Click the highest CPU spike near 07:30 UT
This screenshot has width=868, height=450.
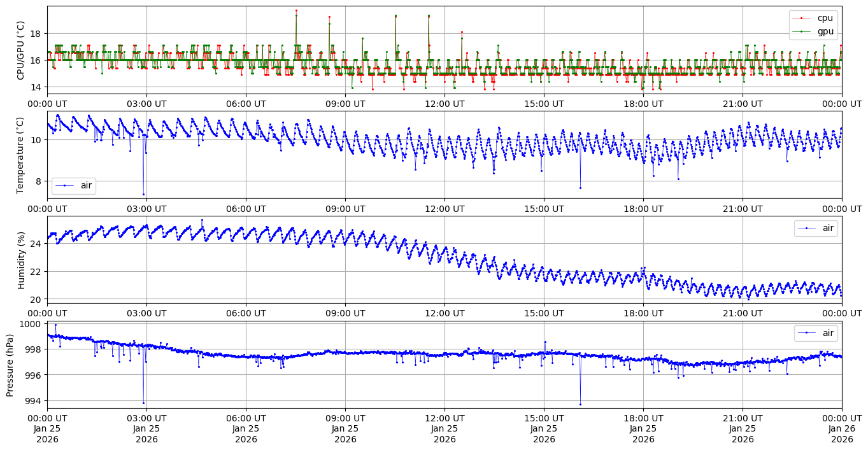pos(296,10)
